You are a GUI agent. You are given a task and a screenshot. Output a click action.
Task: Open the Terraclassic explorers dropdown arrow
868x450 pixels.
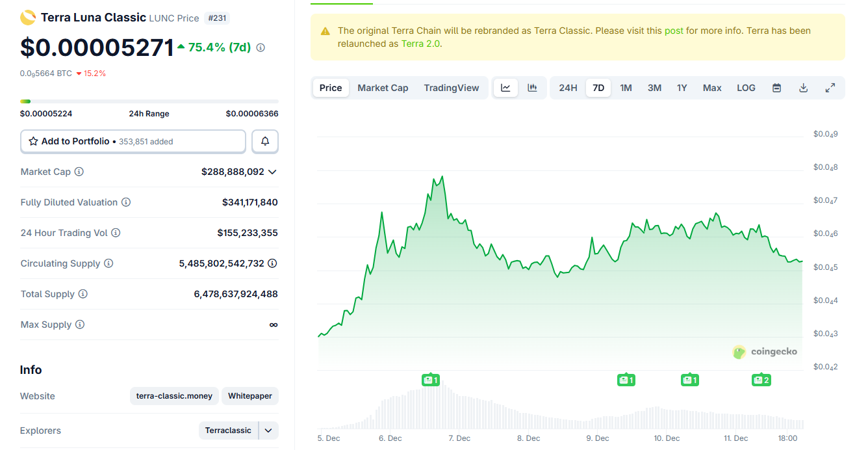point(268,430)
